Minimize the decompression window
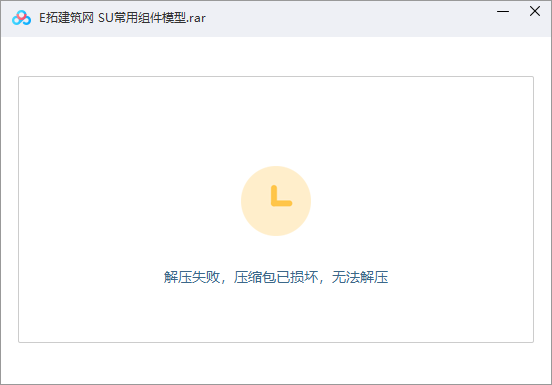 pyautogui.click(x=503, y=11)
